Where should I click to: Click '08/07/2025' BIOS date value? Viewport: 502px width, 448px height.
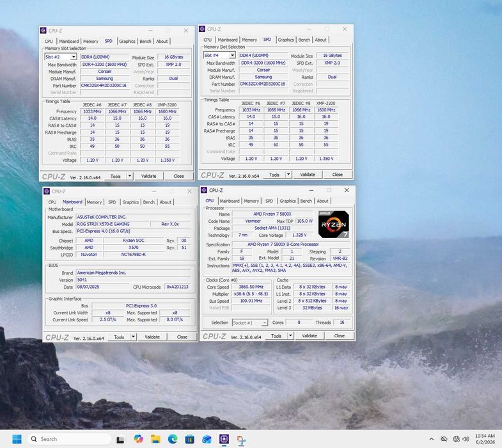pyautogui.click(x=102, y=287)
